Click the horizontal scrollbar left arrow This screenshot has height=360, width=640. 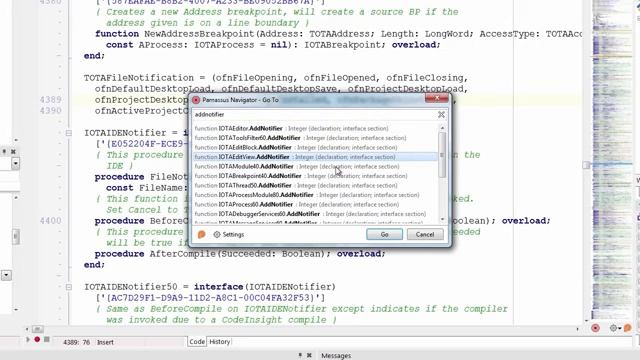(x=27, y=329)
